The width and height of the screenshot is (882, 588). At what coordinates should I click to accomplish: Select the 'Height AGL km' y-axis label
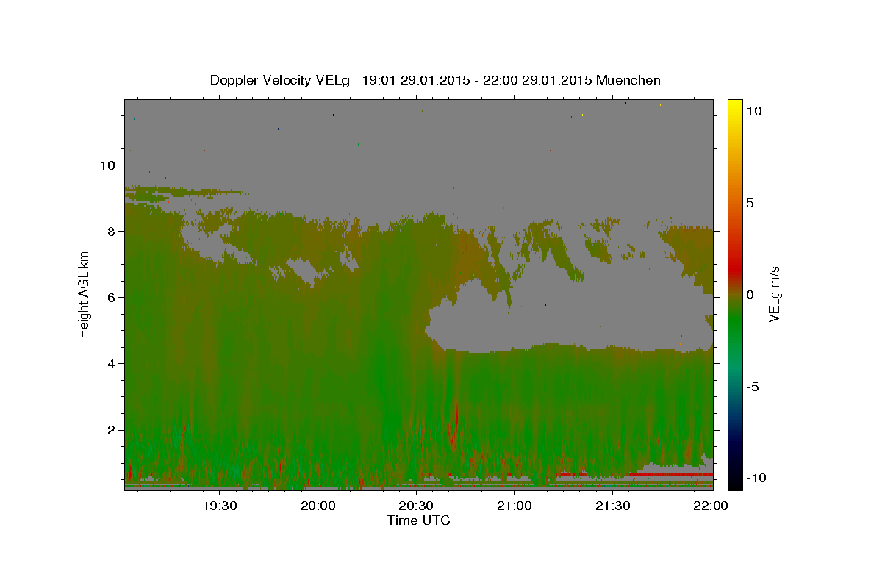pyautogui.click(x=85, y=294)
